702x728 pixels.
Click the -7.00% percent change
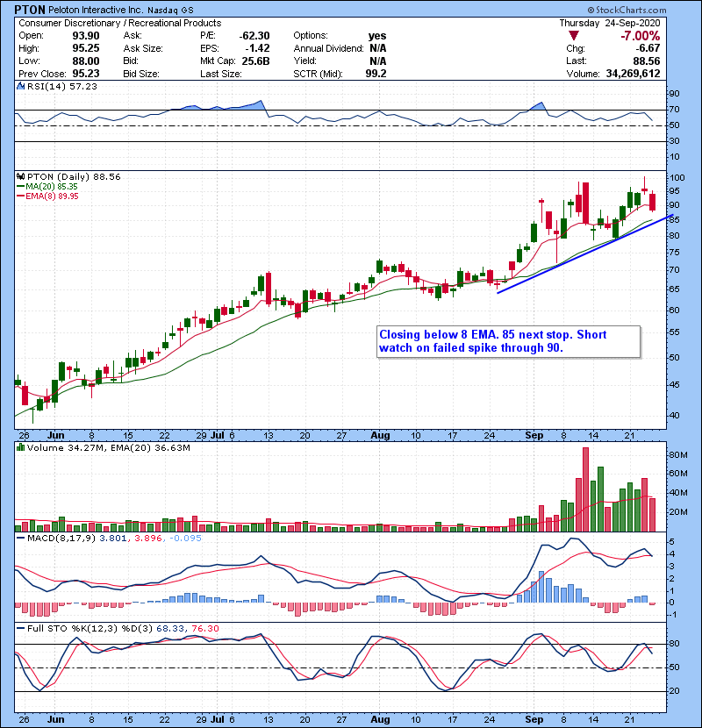click(641, 36)
